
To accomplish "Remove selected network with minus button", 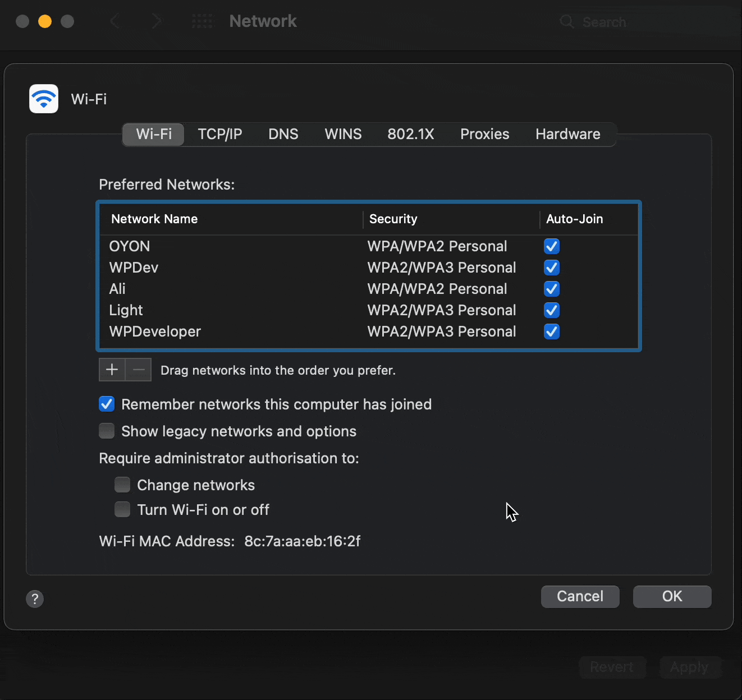I will pos(138,370).
